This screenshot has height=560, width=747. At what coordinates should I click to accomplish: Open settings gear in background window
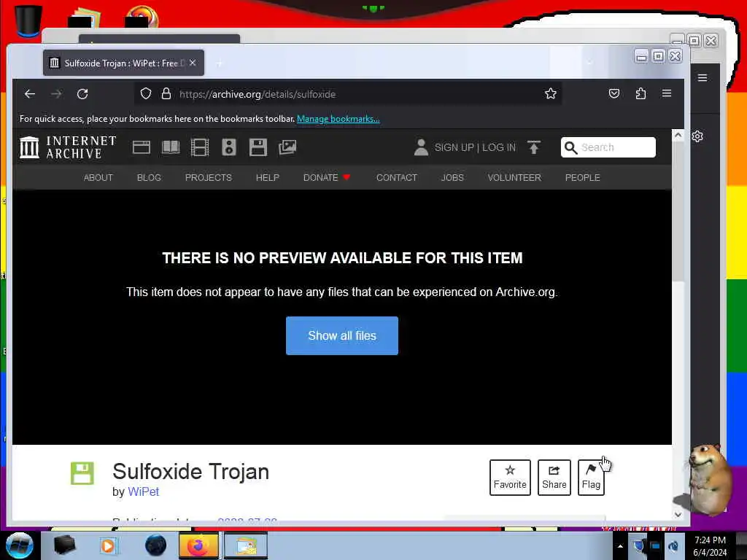click(697, 136)
